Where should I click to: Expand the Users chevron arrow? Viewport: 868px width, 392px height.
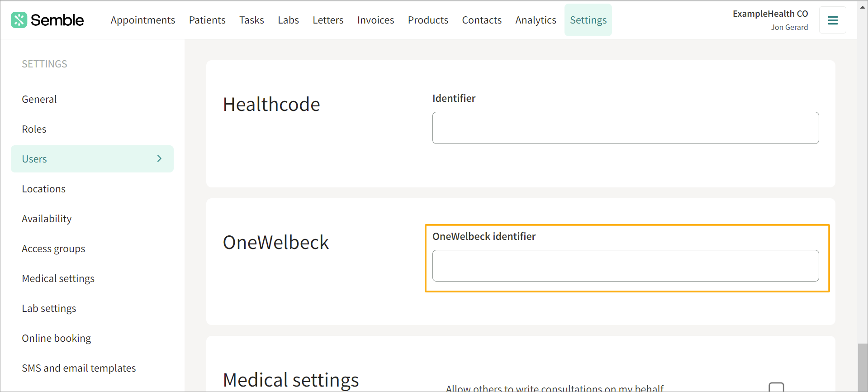tap(159, 158)
